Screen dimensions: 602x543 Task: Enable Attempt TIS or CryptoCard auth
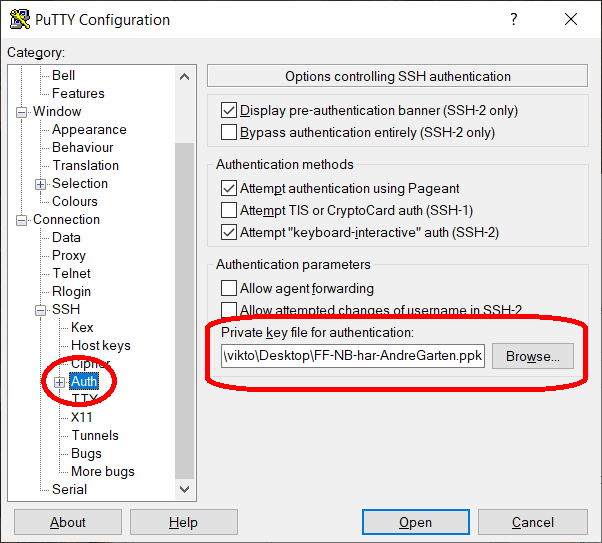click(x=228, y=211)
